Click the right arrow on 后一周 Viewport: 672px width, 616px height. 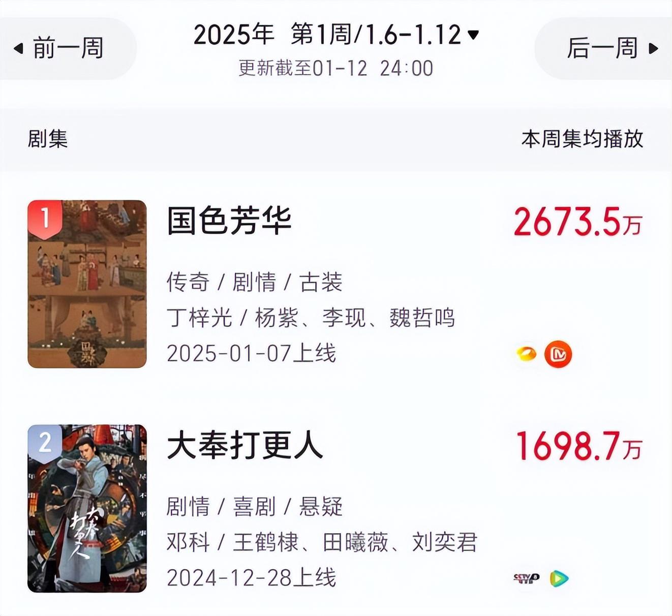pos(654,49)
